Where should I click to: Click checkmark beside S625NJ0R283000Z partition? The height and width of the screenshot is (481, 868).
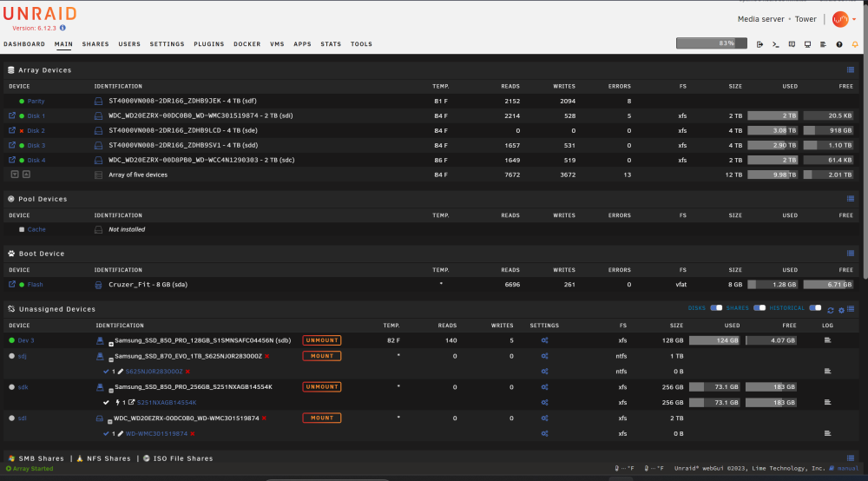coord(106,372)
